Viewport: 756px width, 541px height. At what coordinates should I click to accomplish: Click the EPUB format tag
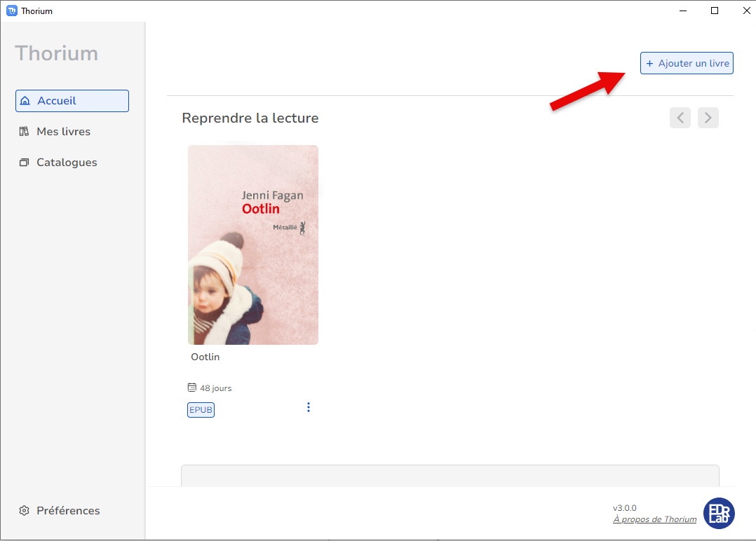[x=201, y=410]
